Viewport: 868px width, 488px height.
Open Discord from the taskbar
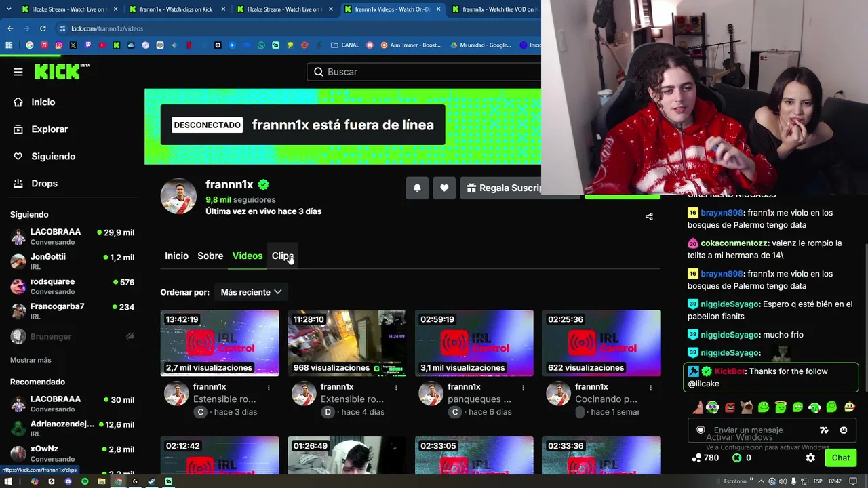pyautogui.click(x=68, y=481)
